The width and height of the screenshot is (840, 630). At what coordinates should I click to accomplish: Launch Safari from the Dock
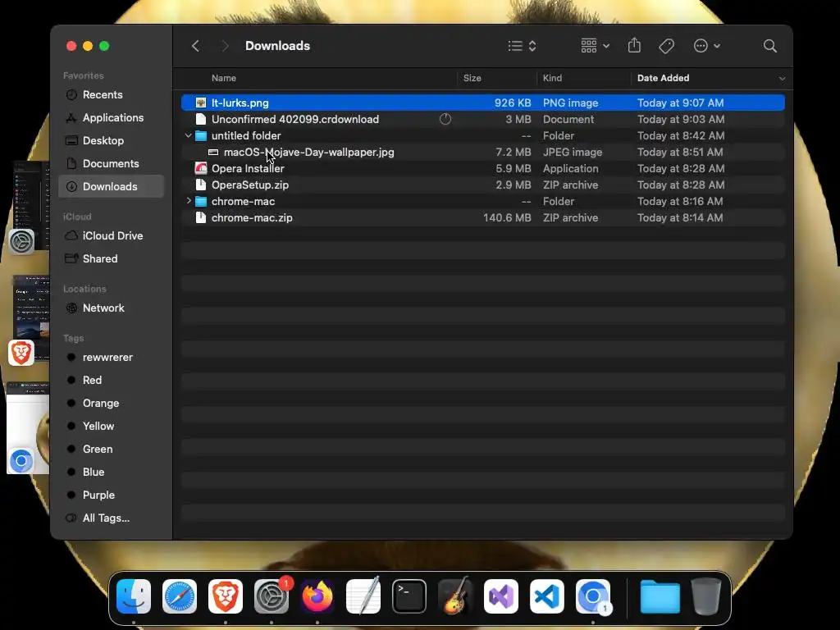point(180,596)
